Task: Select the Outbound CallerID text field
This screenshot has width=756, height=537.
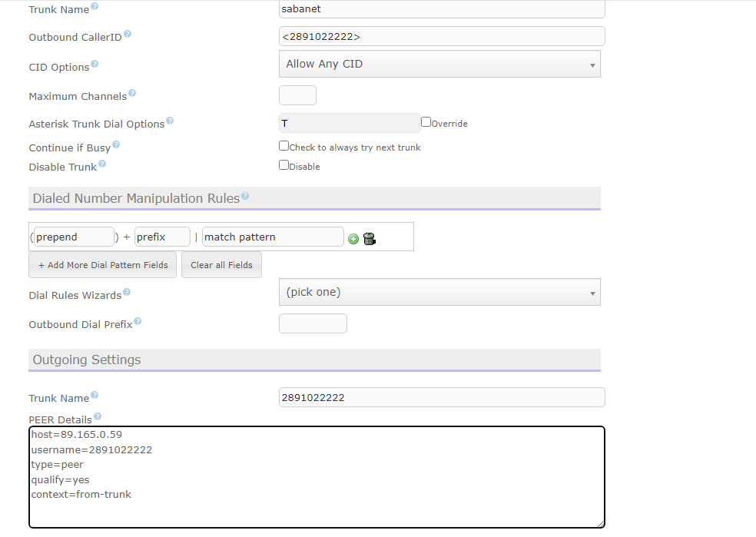Action: click(x=442, y=36)
